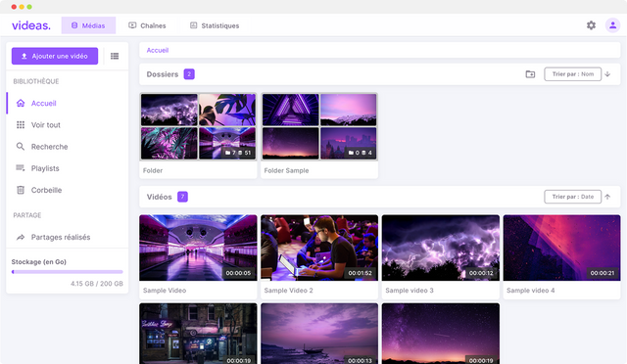This screenshot has height=364, width=627.
Task: Click the Médias tab icon
Action: click(74, 25)
